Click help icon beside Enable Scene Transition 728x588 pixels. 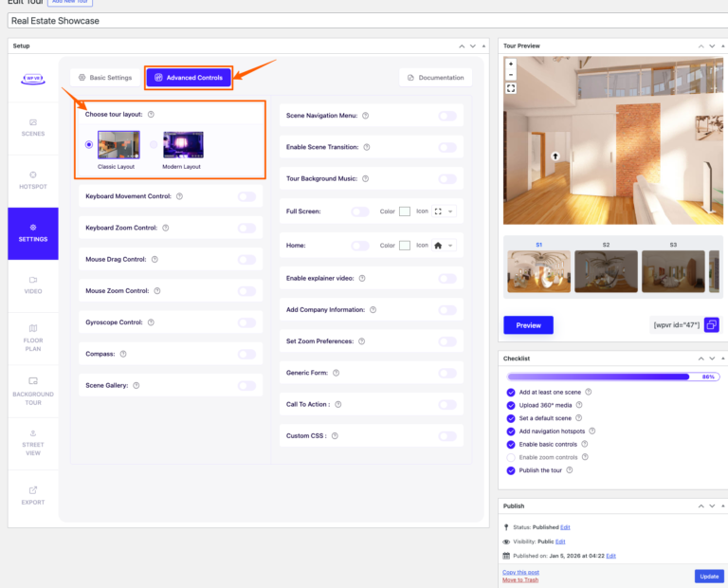click(367, 147)
